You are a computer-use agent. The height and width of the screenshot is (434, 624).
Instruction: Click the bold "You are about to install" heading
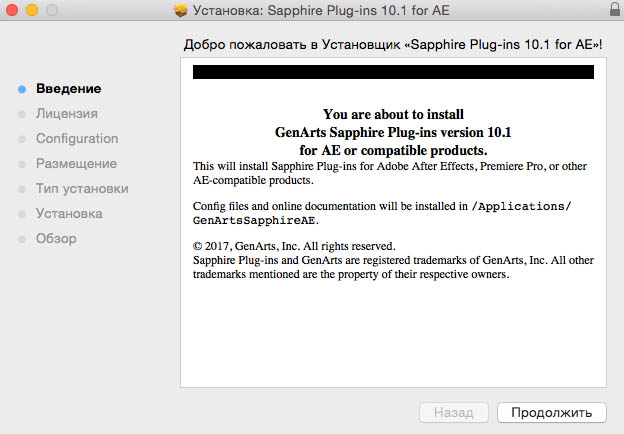point(393,115)
